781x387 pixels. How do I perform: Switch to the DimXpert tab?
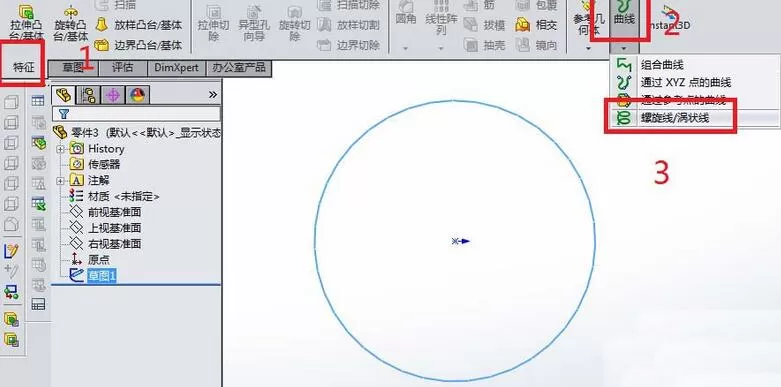(176, 67)
